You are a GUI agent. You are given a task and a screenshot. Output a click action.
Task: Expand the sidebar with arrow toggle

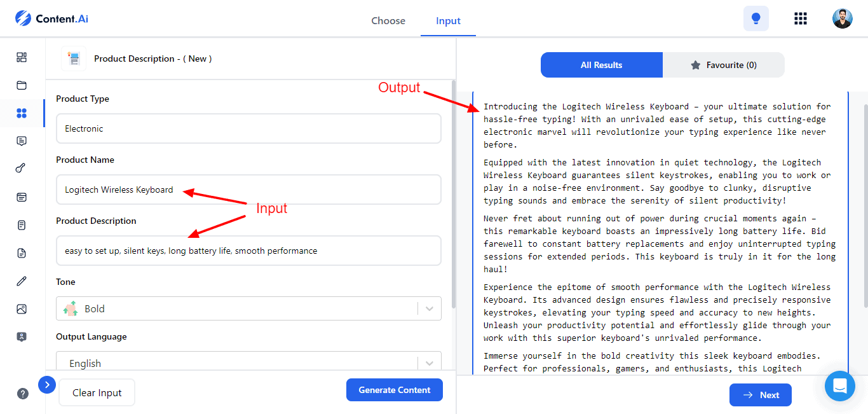point(47,385)
